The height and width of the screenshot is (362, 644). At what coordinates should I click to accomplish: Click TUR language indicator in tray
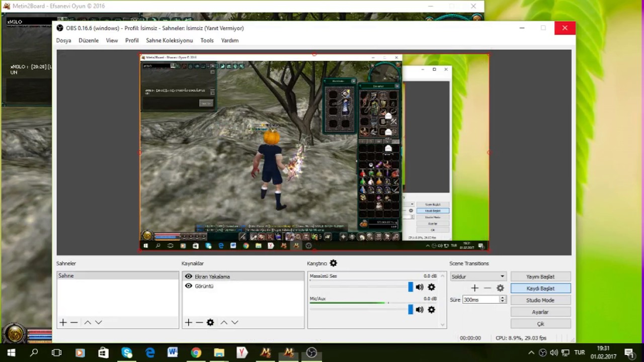(579, 353)
